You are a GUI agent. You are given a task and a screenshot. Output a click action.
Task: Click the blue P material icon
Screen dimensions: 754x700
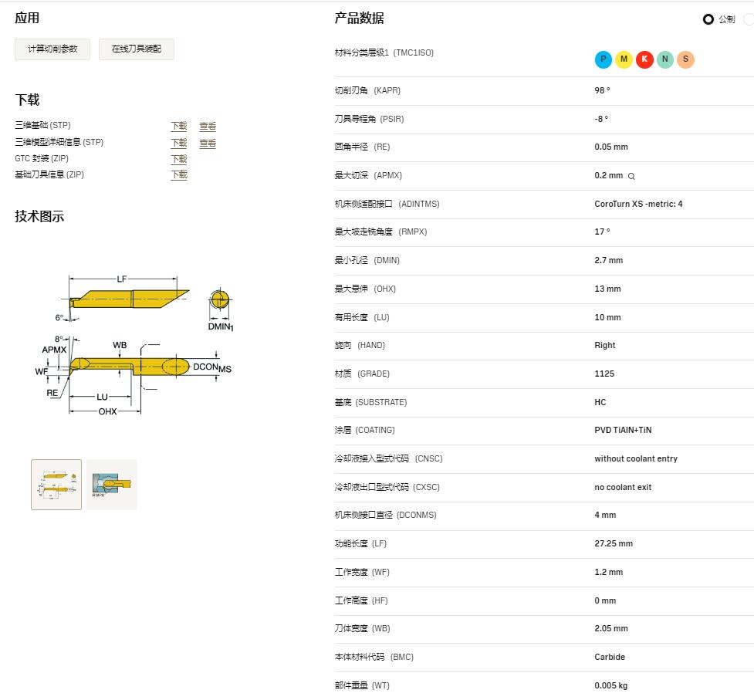(x=603, y=59)
